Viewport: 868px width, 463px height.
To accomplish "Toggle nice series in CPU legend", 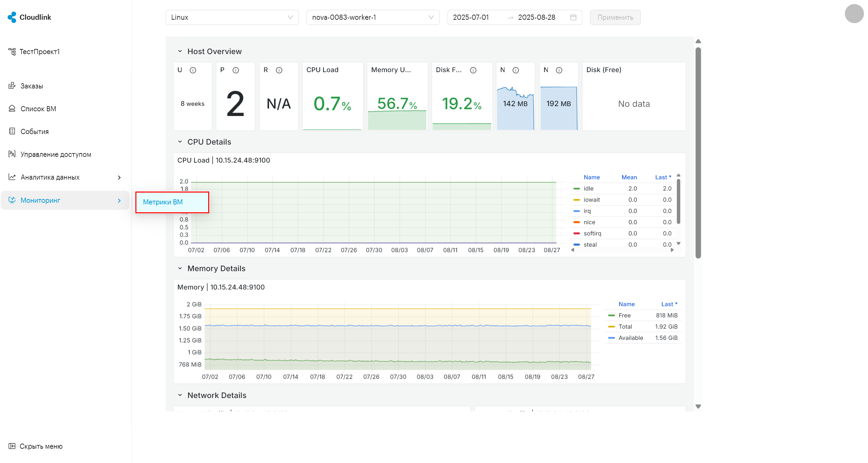I will [589, 222].
